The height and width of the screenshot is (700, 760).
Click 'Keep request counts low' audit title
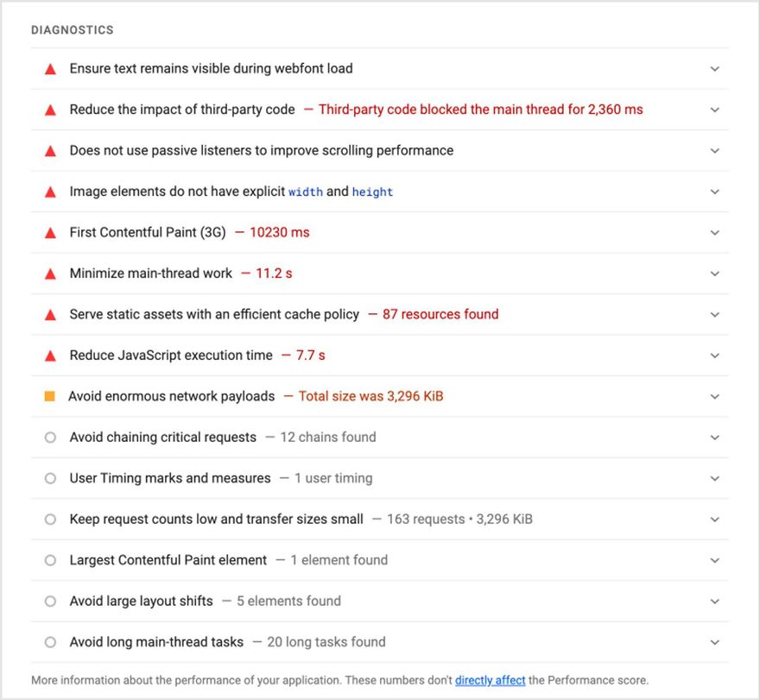click(216, 520)
